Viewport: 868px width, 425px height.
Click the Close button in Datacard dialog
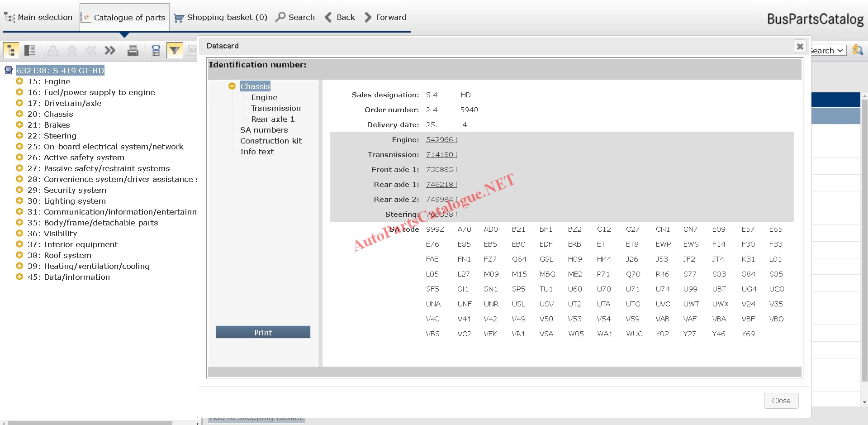coord(781,401)
